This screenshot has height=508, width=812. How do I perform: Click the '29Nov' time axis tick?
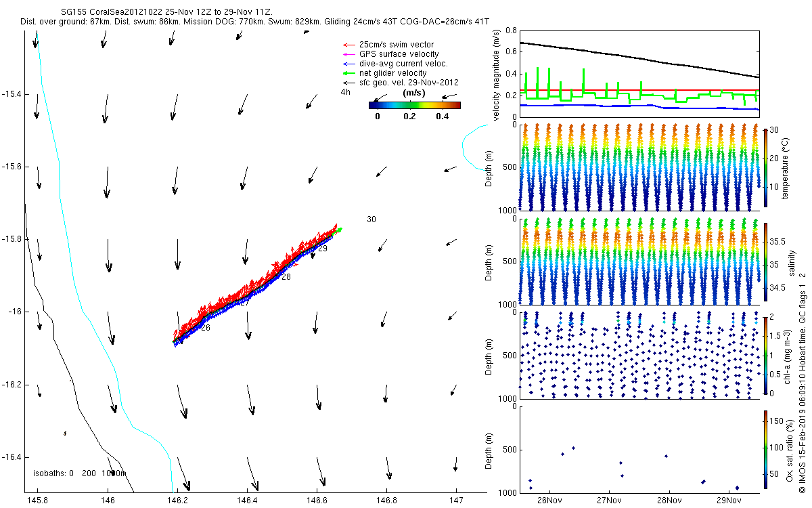tap(729, 501)
